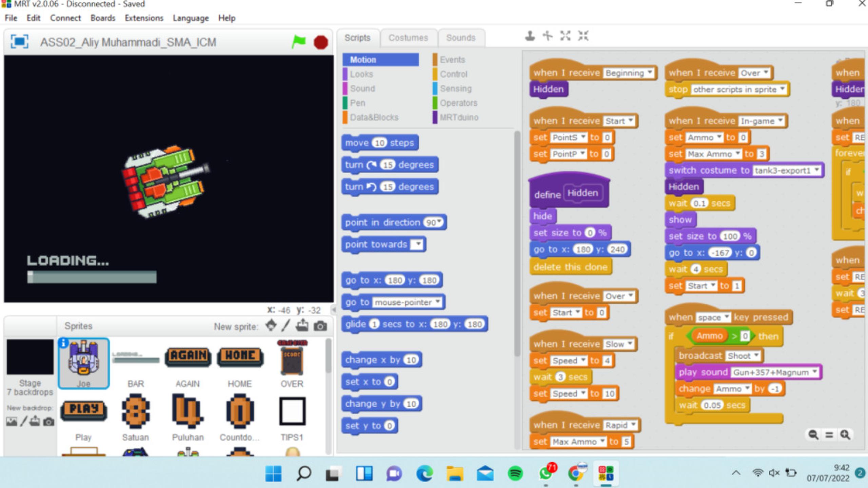The width and height of the screenshot is (868, 488).
Task: Select the Delete scissors tool
Action: (548, 36)
